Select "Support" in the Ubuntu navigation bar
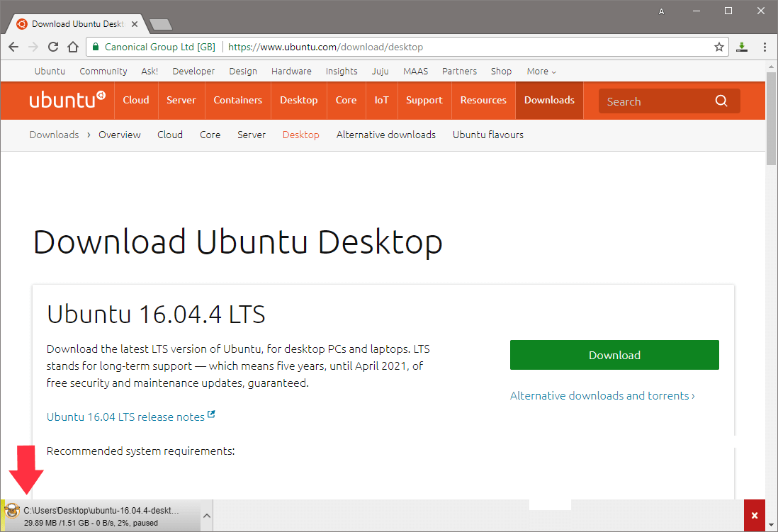Image resolution: width=778 pixels, height=532 pixels. 424,100
